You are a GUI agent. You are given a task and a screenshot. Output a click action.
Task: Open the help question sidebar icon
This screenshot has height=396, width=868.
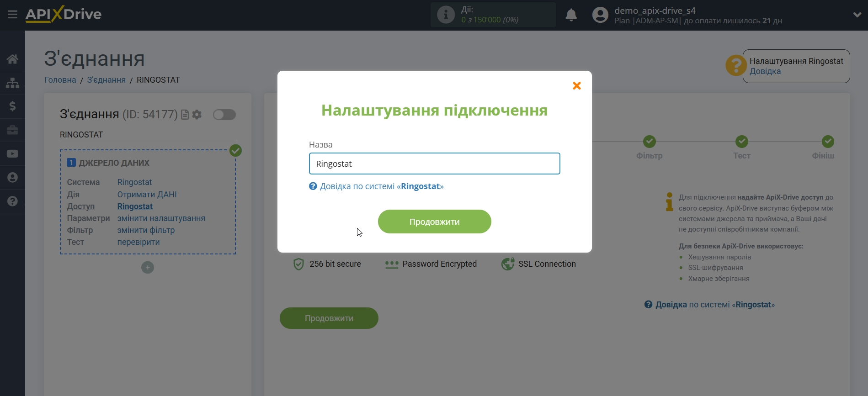point(12,201)
